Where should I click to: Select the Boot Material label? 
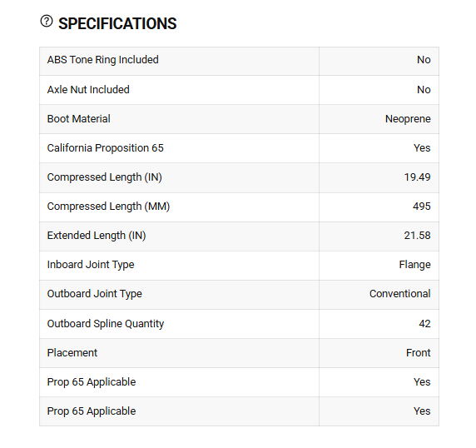[x=78, y=119]
